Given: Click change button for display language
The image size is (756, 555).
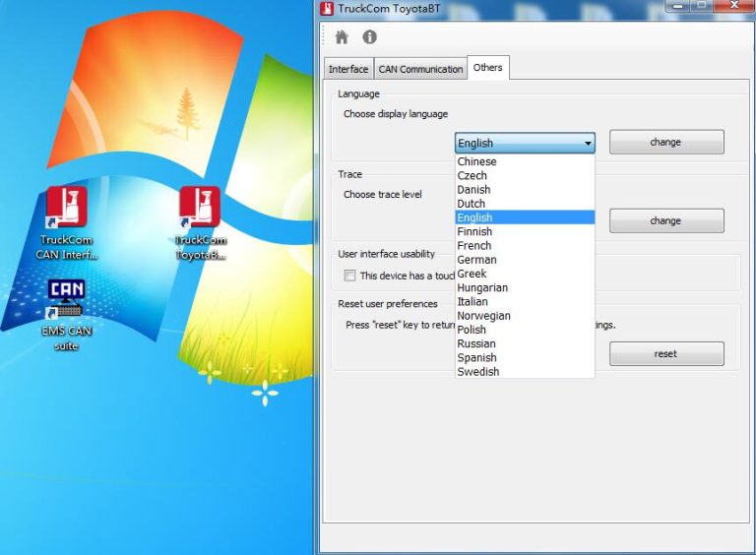Looking at the screenshot, I should pos(666,142).
